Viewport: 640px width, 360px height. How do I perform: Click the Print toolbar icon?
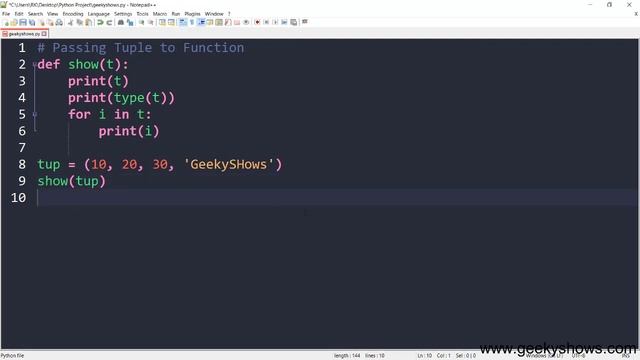pos(59,22)
